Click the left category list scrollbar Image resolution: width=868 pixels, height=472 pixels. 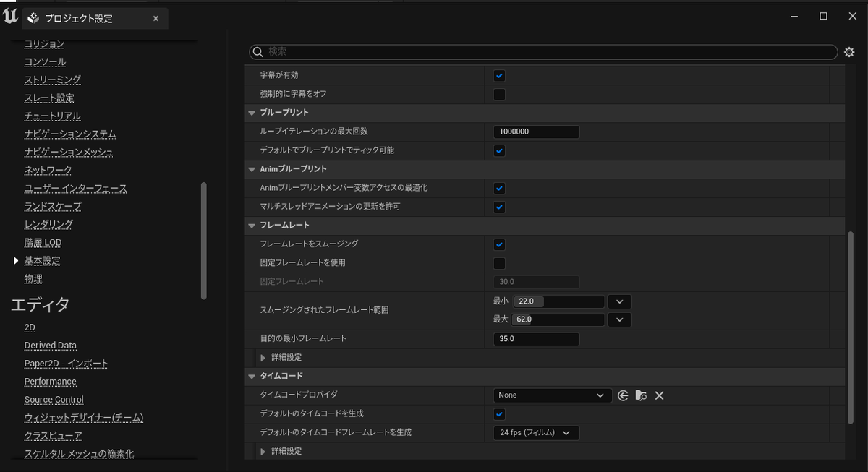click(x=203, y=241)
